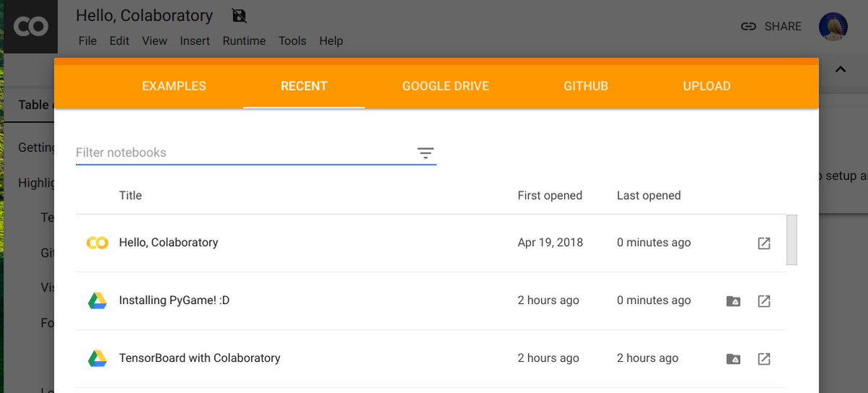Click Drive icon for TensorBoard with Colaboratory
The width and height of the screenshot is (868, 393).
pos(98,358)
